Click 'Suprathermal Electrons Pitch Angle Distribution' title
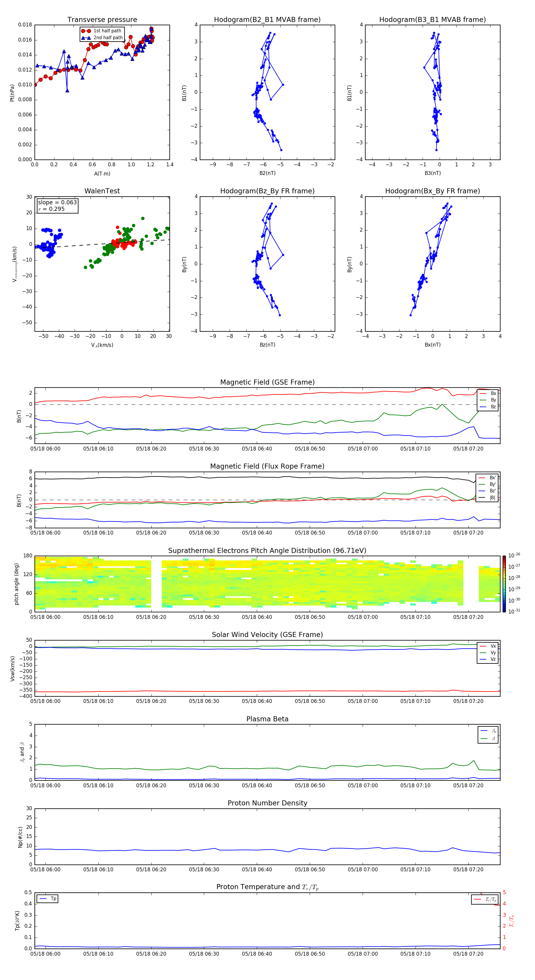The height and width of the screenshot is (980, 535). coord(267,551)
